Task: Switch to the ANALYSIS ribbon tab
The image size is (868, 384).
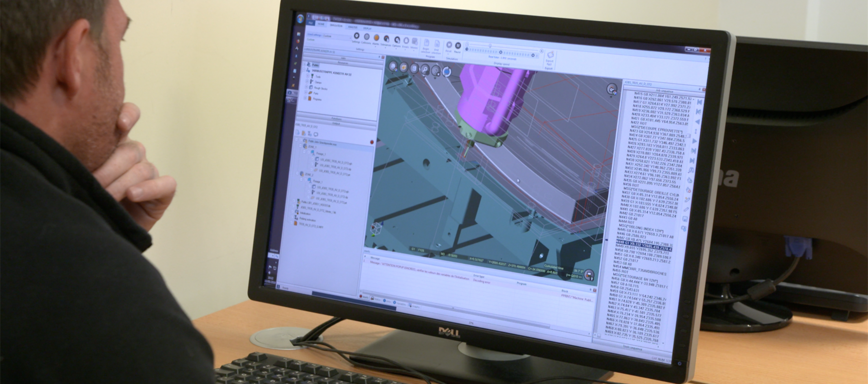Action: click(353, 27)
